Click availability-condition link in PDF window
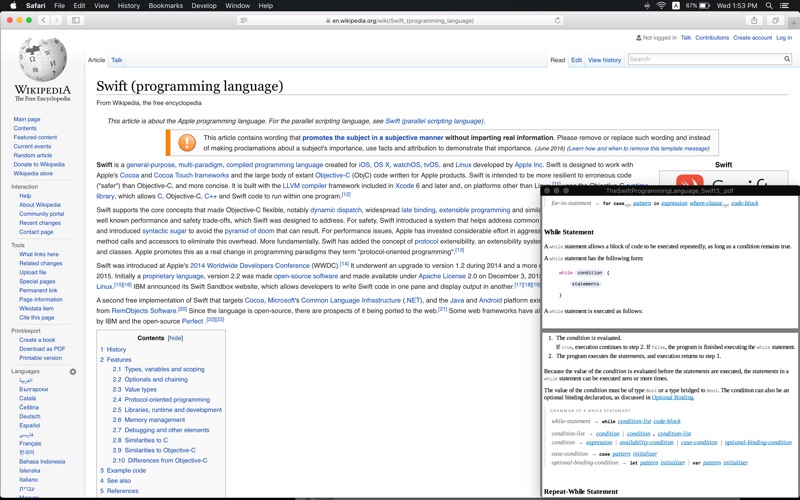This screenshot has width=800, height=500. tap(646, 442)
